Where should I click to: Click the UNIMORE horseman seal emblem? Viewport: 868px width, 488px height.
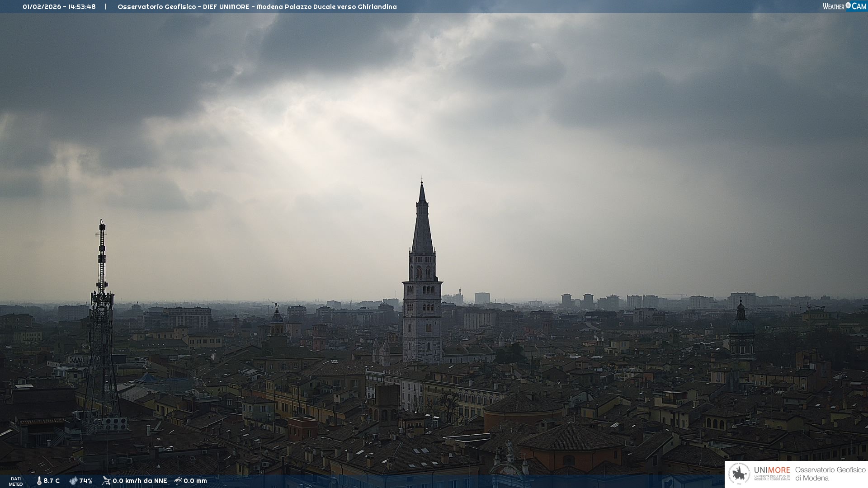point(739,474)
